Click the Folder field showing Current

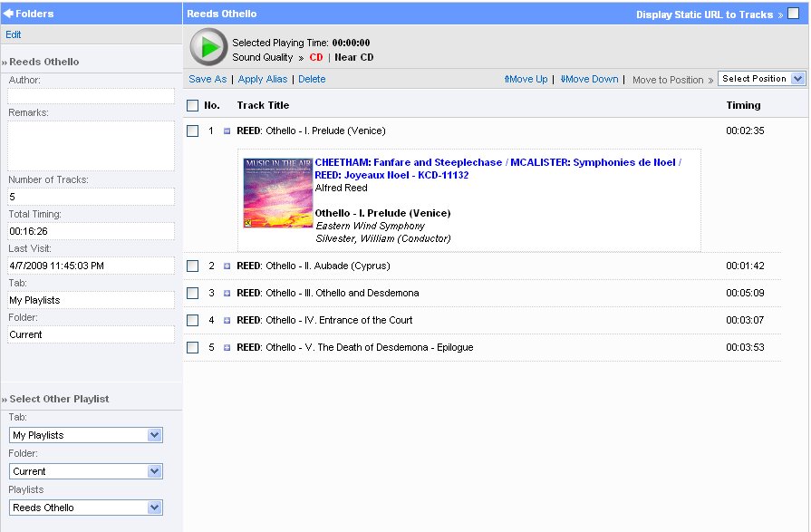coord(91,334)
